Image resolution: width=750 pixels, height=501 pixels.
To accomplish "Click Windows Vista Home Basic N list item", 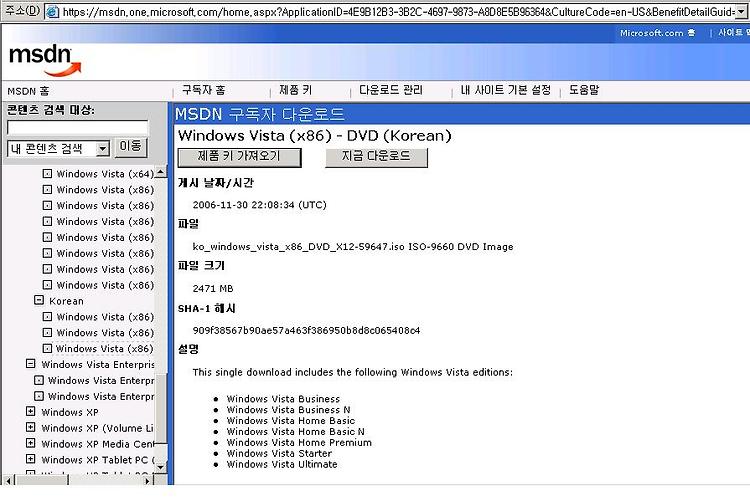I will pos(295,432).
